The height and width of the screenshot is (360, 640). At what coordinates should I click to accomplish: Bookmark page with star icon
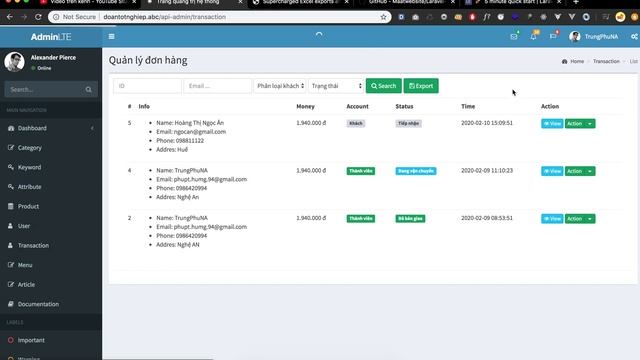(383, 17)
